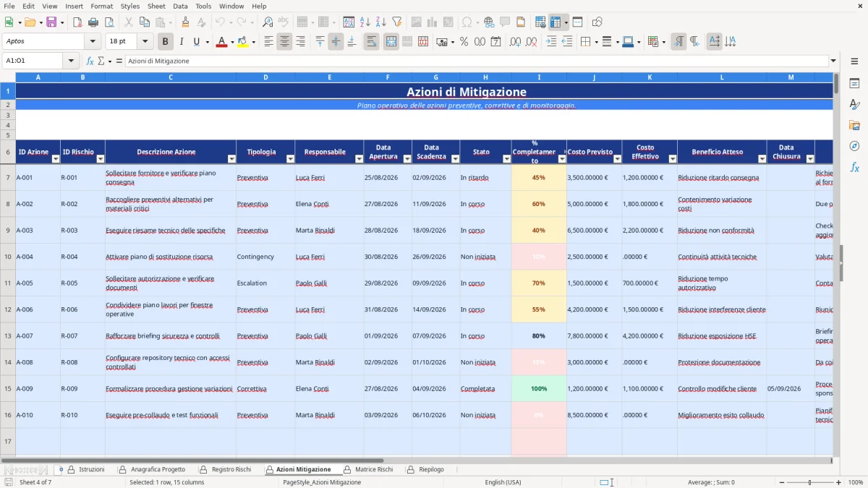
Task: Click the Insert Special Character omega icon
Action: click(467, 22)
